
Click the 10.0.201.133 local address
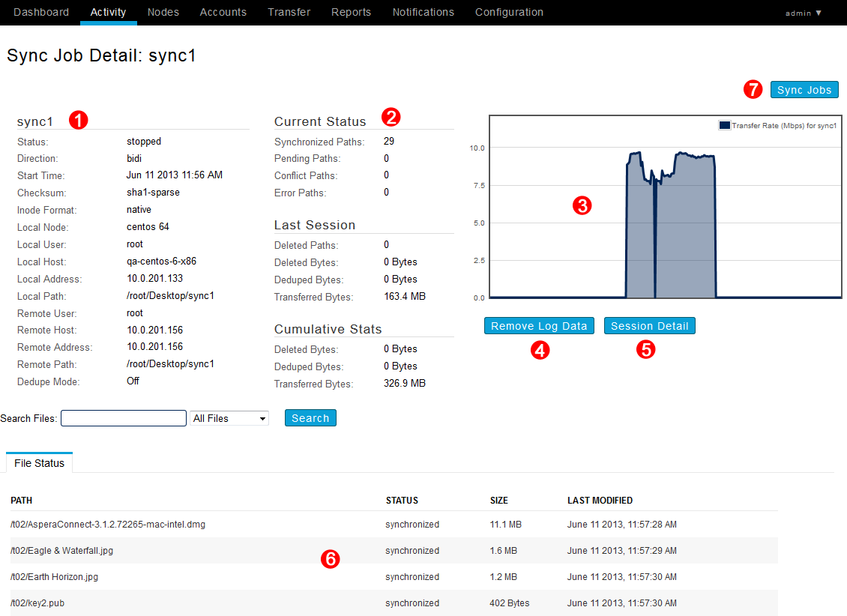154,279
